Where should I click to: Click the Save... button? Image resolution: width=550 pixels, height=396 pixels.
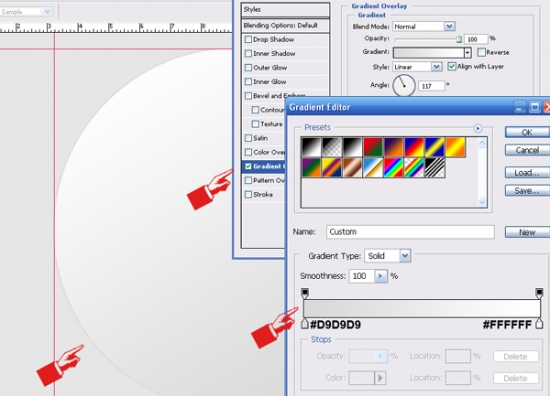tap(527, 190)
